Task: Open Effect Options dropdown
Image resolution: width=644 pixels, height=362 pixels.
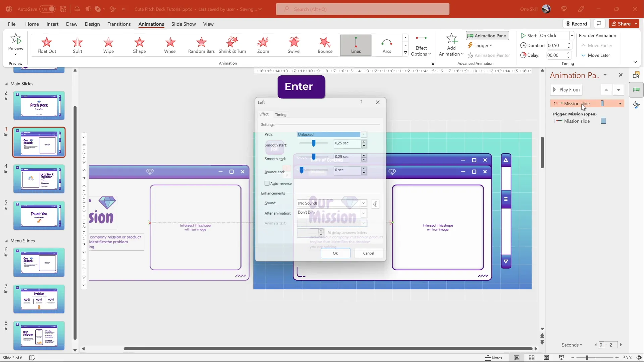Action: pos(421,45)
